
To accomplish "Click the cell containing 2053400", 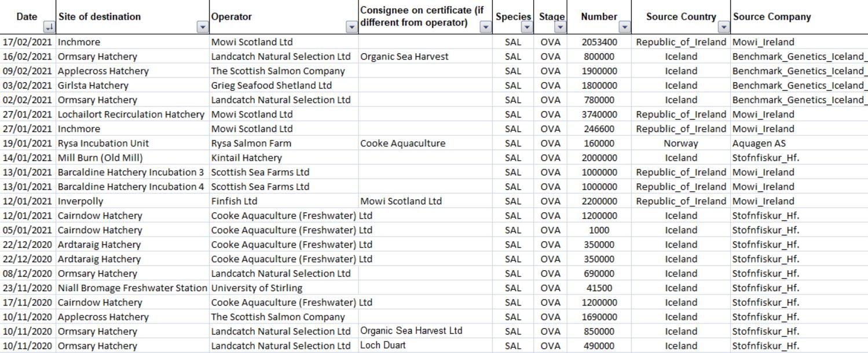I will 599,42.
